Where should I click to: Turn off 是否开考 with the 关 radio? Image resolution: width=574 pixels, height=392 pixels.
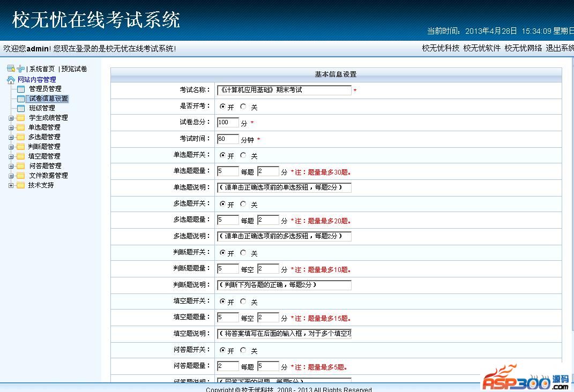tap(243, 107)
